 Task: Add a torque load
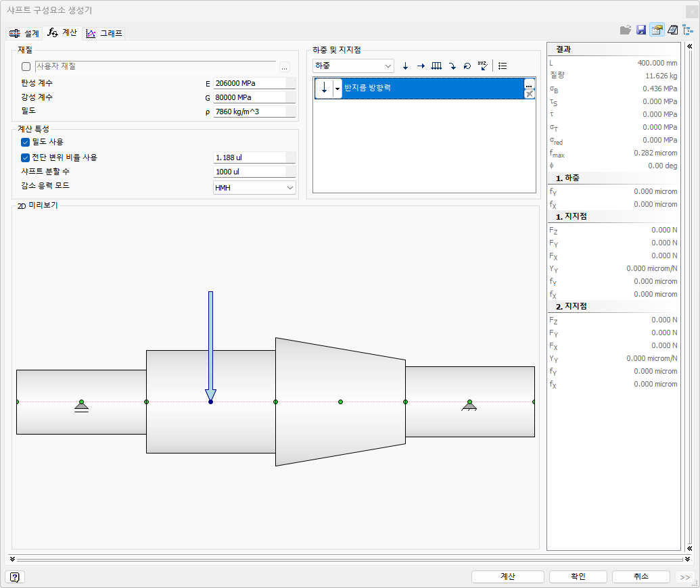[467, 66]
